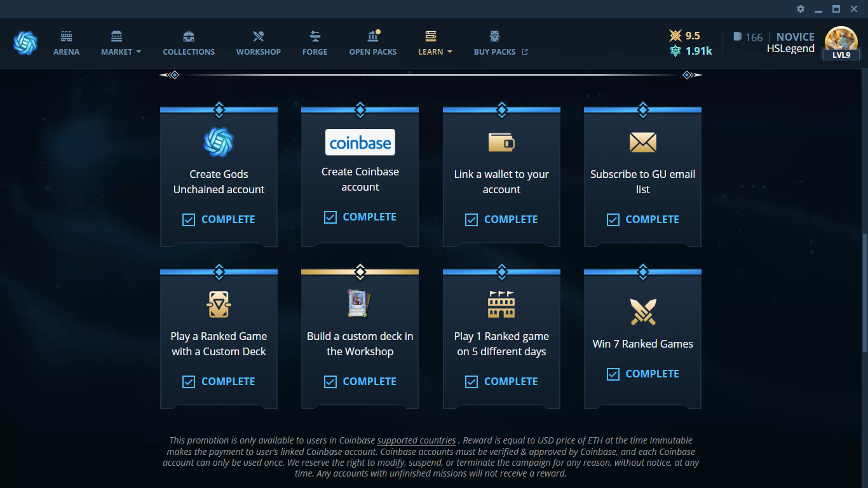This screenshot has height=488, width=868.
Task: Expand the Market dropdown arrow
Action: pyautogui.click(x=139, y=52)
